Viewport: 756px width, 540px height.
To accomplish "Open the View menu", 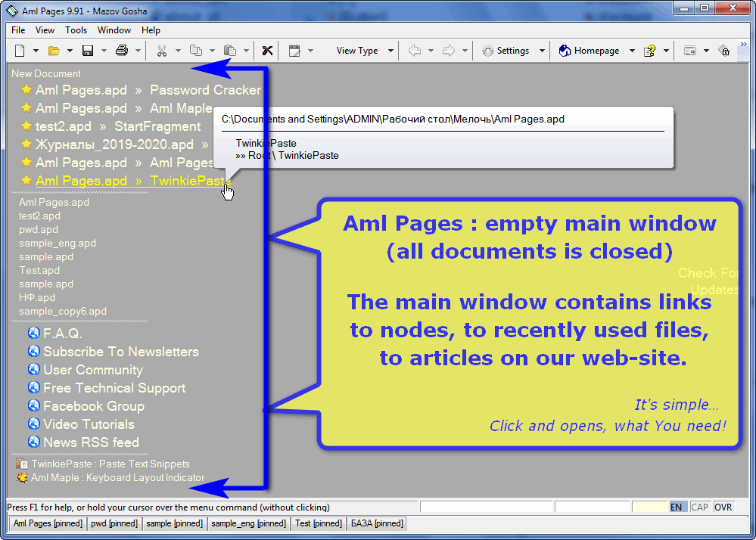I will coord(45,29).
